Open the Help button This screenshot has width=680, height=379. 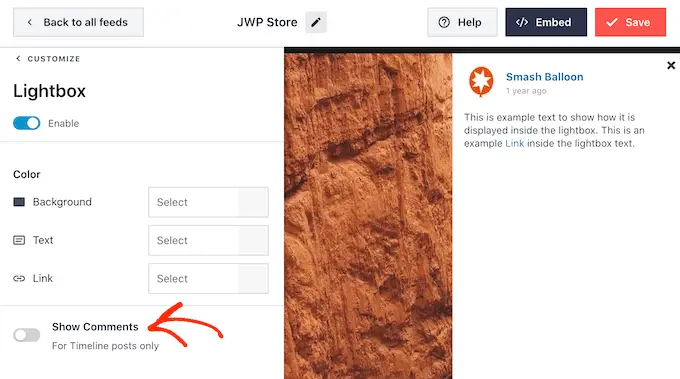(462, 22)
